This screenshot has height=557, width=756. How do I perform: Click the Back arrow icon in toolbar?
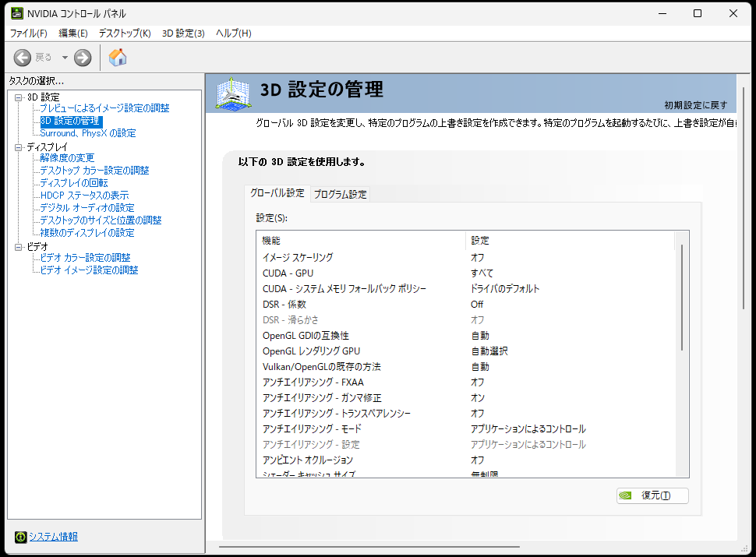click(22, 58)
